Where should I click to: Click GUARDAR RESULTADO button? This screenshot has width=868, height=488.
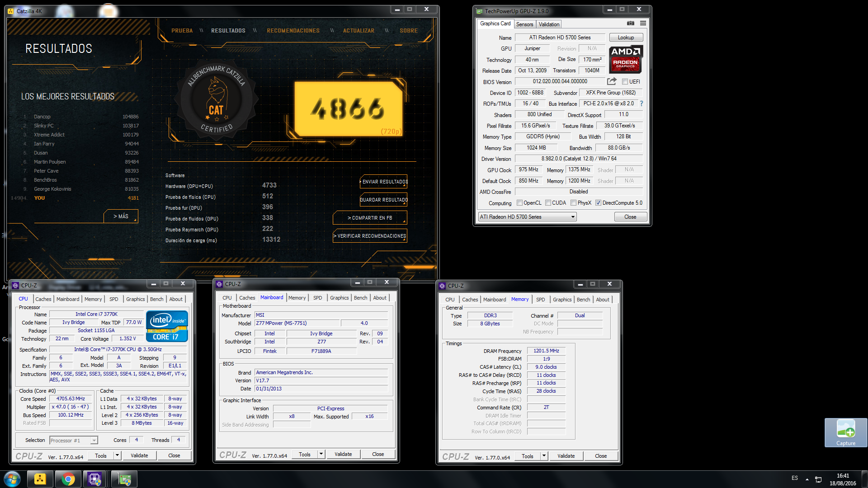[384, 200]
